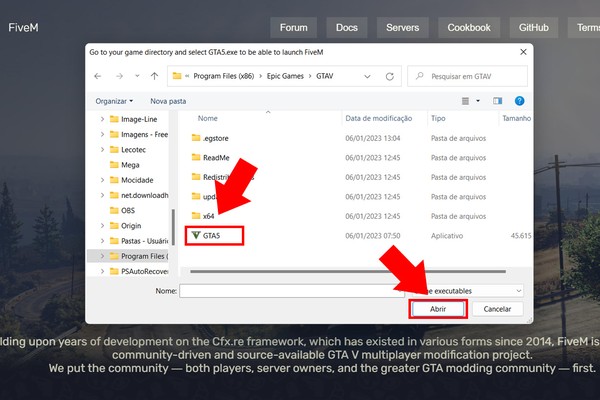This screenshot has width=600, height=400.
Task: Click the Nova pasta button
Action: tap(168, 101)
